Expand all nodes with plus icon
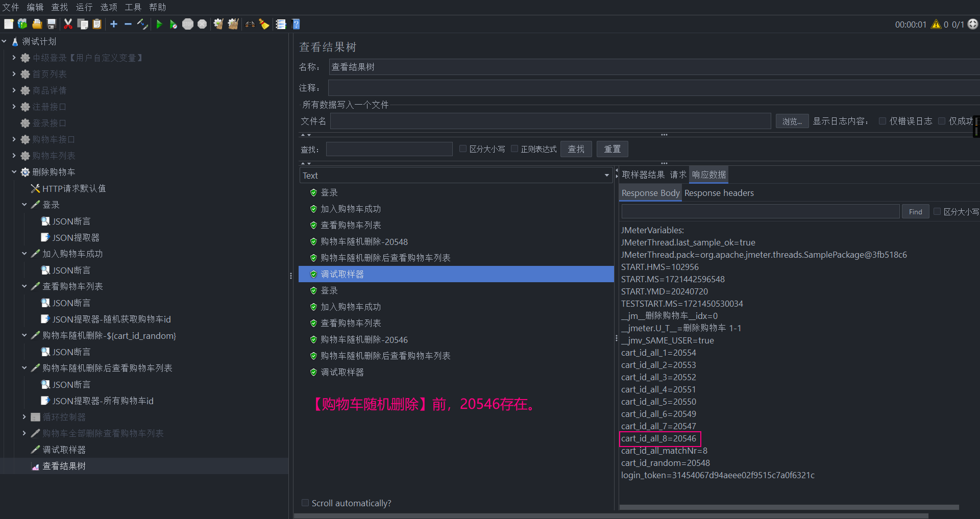Screen dimensions: 980x519 114,24
